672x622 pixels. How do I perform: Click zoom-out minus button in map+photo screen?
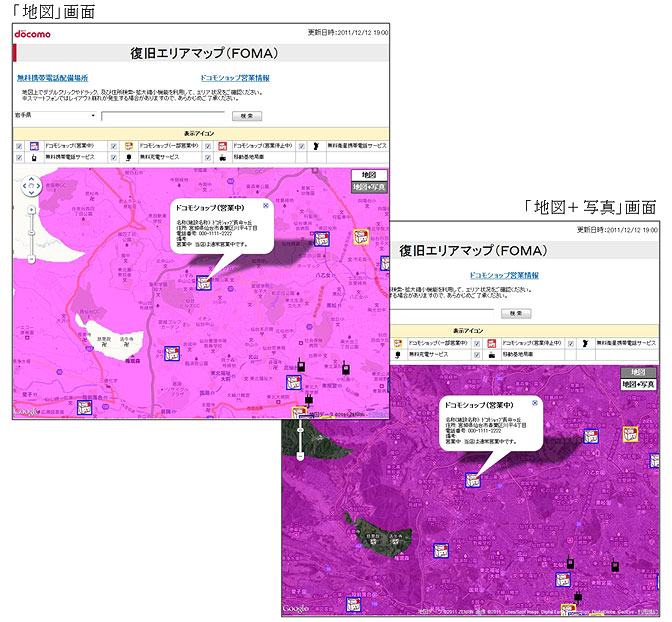300,456
